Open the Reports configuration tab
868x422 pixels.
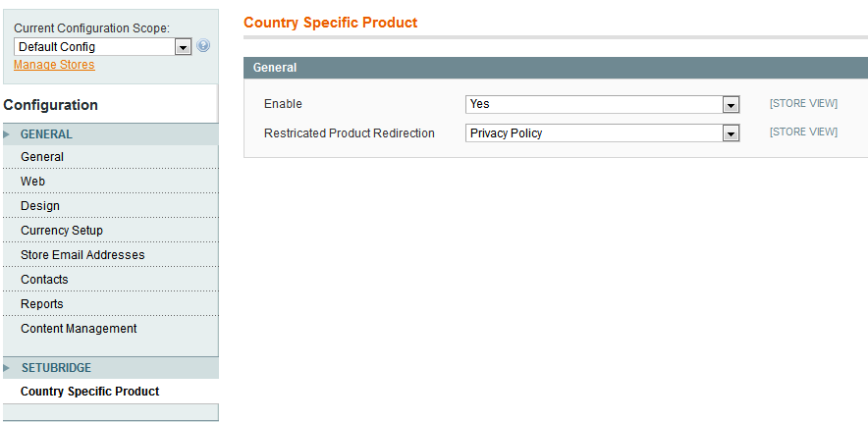point(42,304)
